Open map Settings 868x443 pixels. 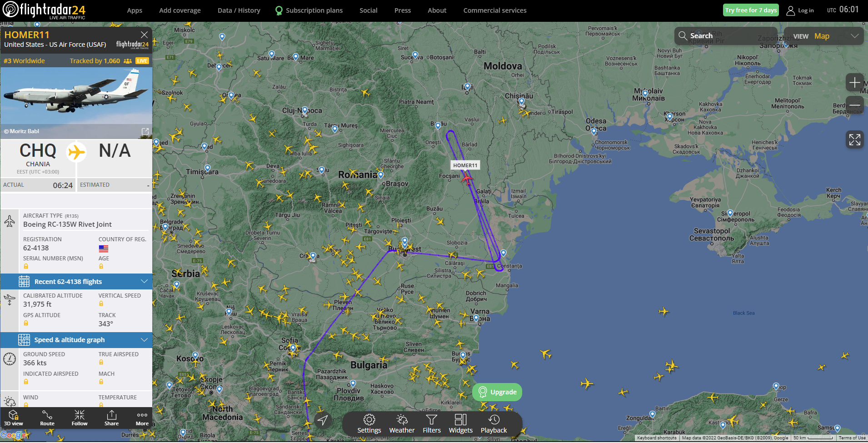click(x=369, y=424)
